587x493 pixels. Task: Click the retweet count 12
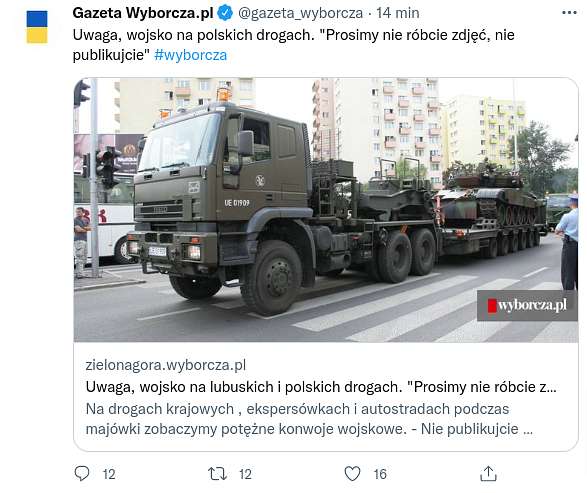coord(245,474)
